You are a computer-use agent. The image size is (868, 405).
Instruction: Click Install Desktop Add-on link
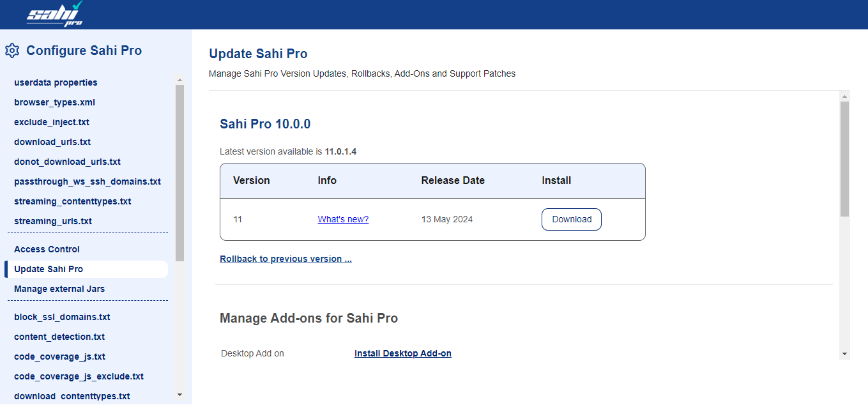(x=402, y=353)
